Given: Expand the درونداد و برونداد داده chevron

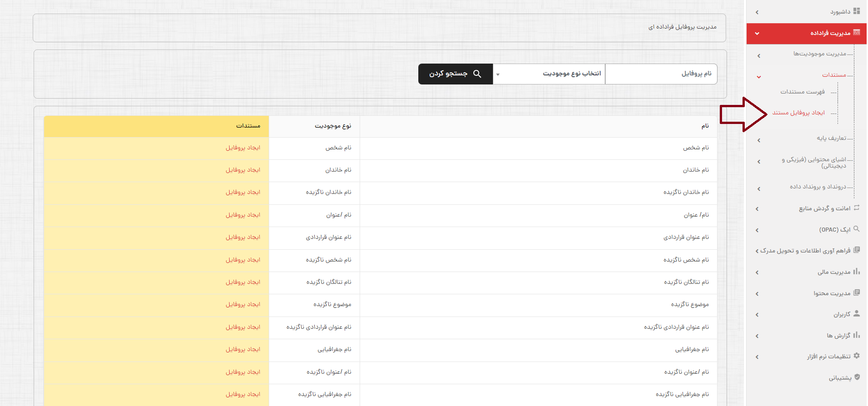Looking at the screenshot, I should 759,189.
